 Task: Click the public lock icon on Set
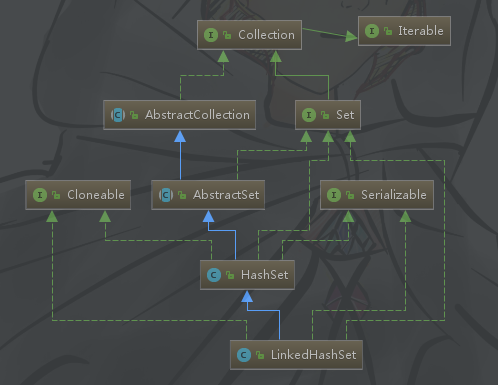tap(325, 115)
